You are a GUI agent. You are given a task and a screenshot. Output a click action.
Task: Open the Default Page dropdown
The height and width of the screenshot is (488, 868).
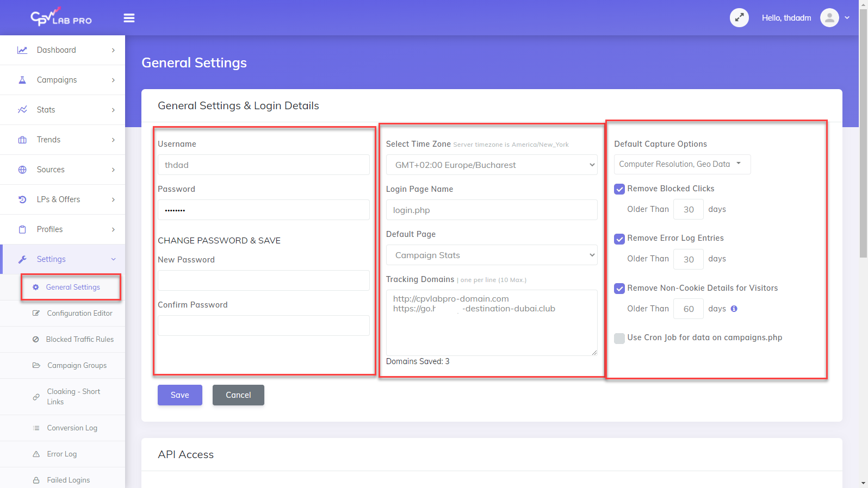[491, 255]
